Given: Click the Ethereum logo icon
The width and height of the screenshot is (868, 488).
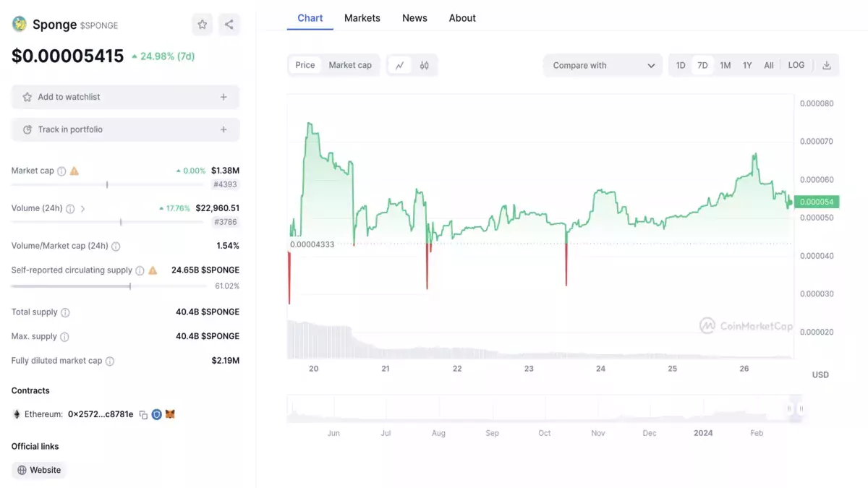Looking at the screenshot, I should point(17,414).
